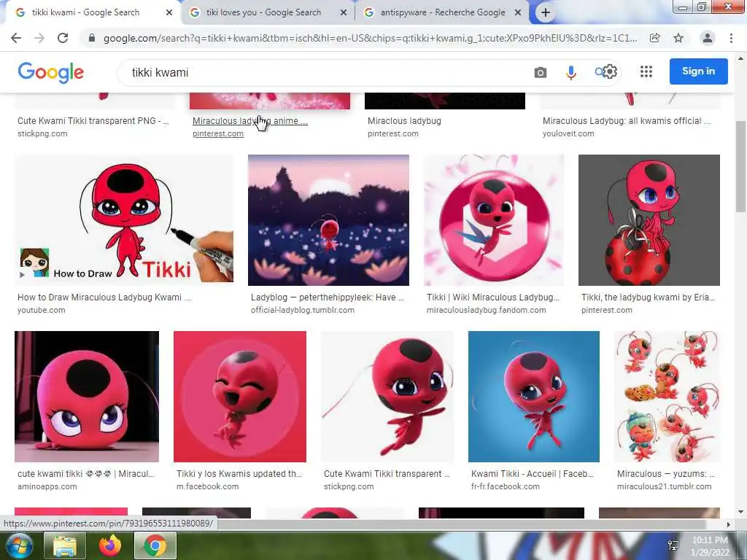Screen dimensions: 747x560
Task: View site security lock information
Action: point(92,38)
